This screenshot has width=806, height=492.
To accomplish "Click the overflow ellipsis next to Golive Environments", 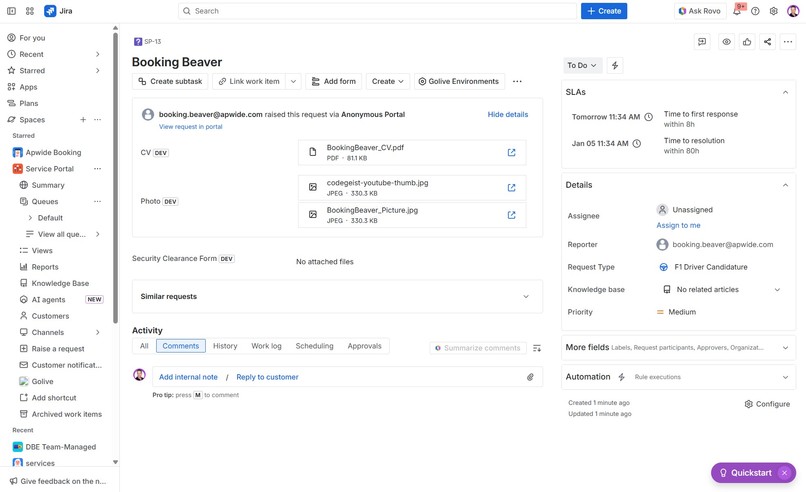I will [x=517, y=81].
